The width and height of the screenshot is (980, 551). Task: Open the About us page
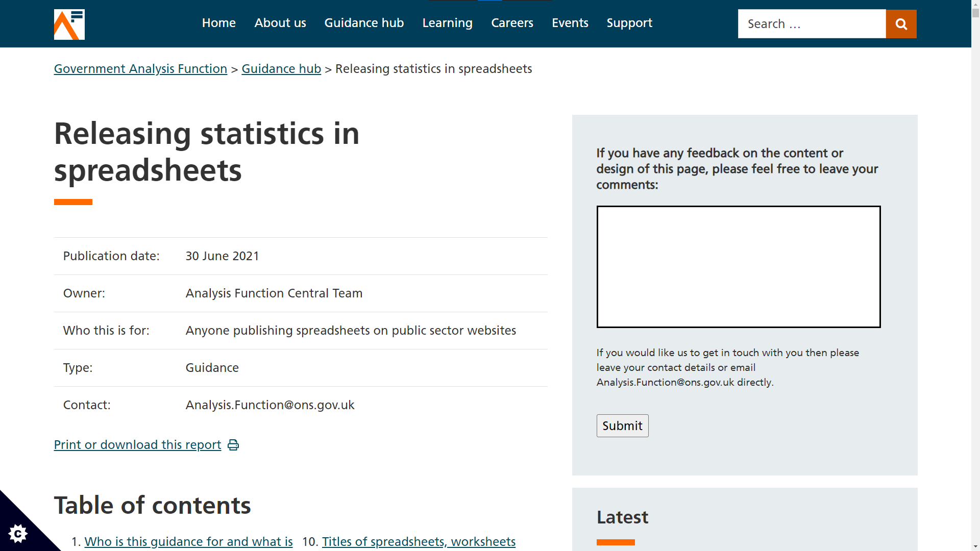(280, 23)
